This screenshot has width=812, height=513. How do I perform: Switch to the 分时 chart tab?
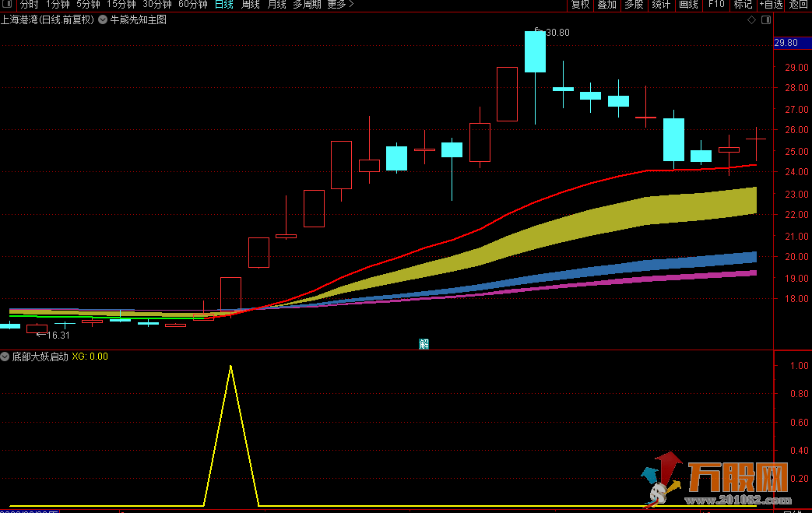pyautogui.click(x=30, y=5)
